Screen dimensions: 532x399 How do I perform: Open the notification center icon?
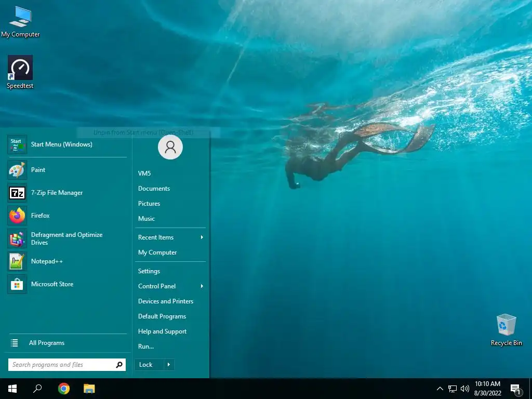(x=516, y=389)
